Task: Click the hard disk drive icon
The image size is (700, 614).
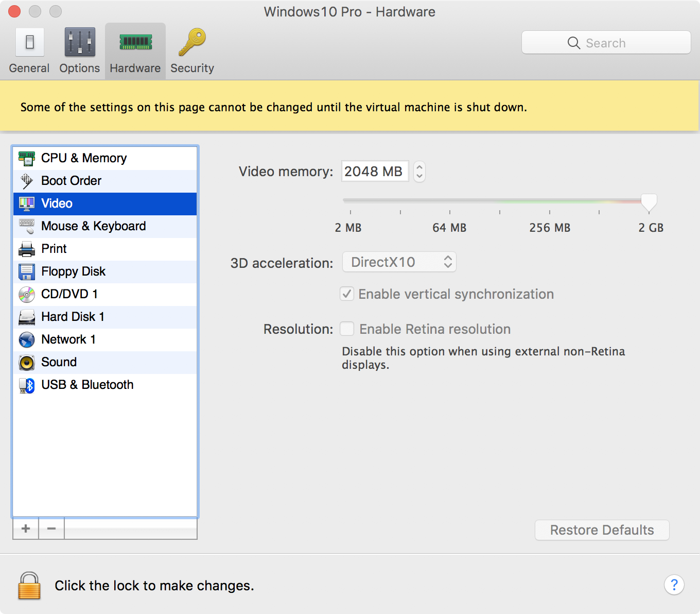Action: 27,317
